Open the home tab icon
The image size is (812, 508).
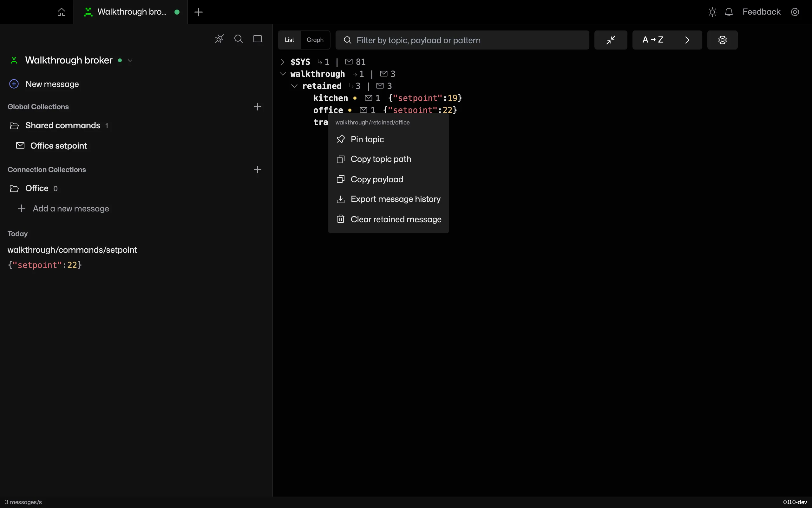[x=62, y=12]
